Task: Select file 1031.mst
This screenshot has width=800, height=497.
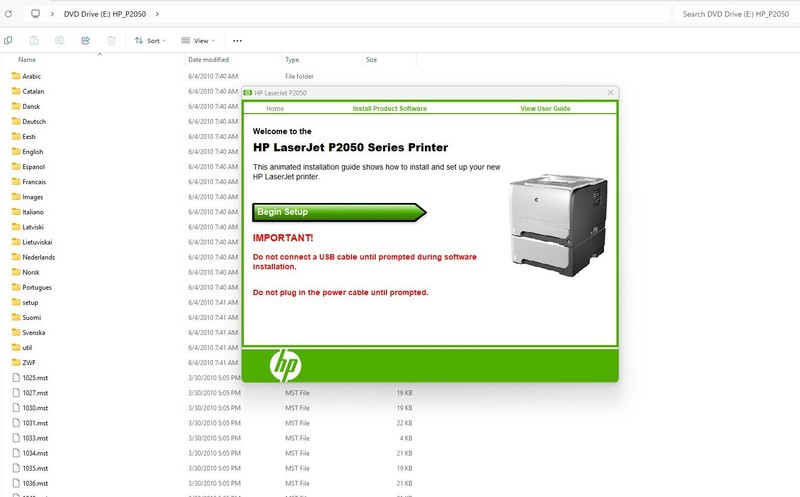Action: click(35, 423)
